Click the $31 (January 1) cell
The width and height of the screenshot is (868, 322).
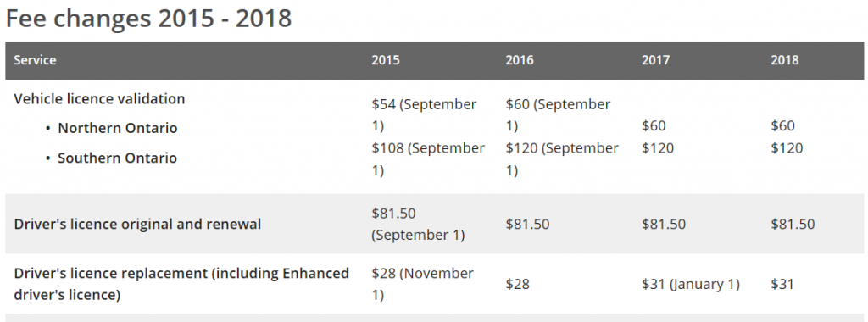(691, 285)
